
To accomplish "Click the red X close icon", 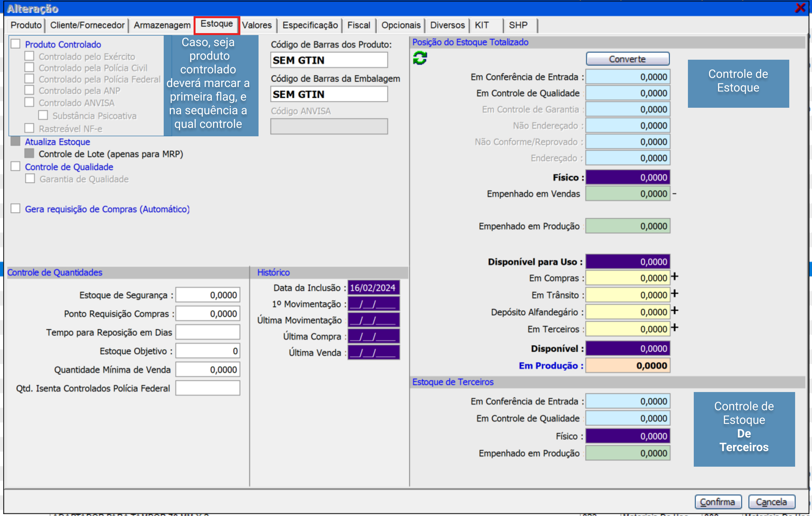I will point(800,8).
